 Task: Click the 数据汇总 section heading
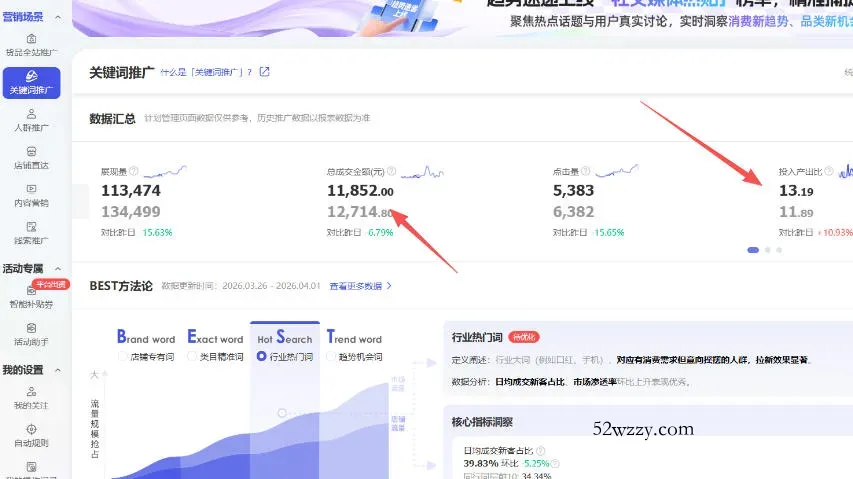(x=112, y=119)
